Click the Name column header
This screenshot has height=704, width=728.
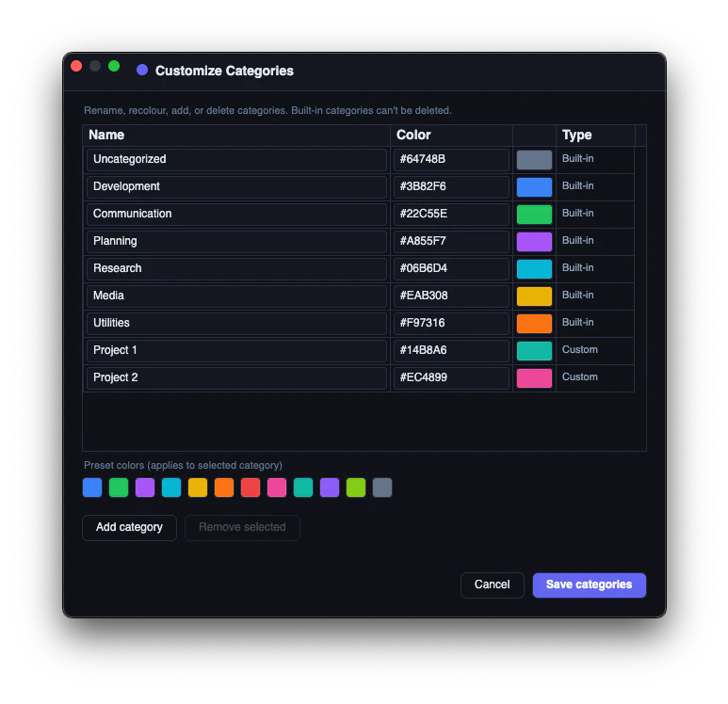coord(236,135)
